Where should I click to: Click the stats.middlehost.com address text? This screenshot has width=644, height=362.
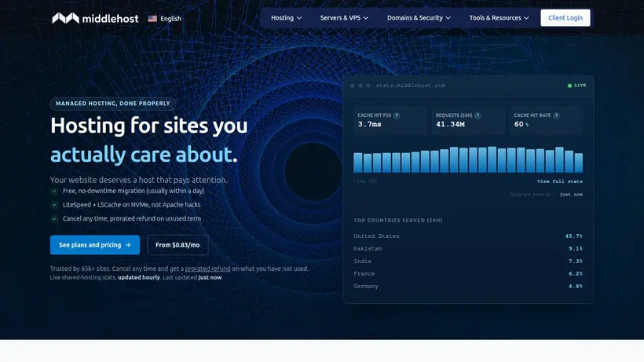410,86
